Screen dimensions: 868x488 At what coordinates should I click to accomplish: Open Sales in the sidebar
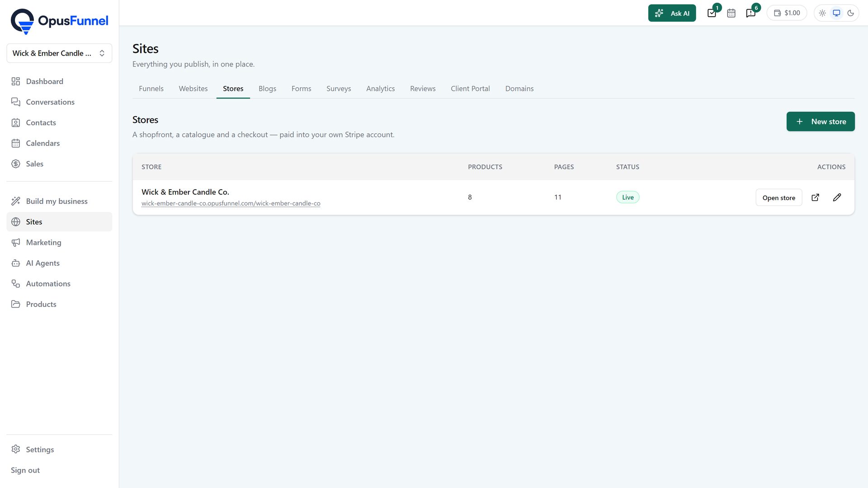point(59,164)
